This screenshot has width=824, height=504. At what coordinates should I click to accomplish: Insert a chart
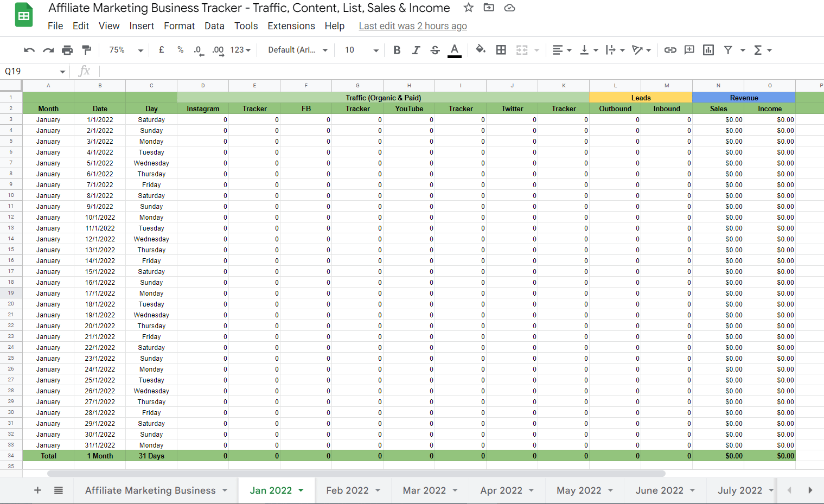pos(708,49)
